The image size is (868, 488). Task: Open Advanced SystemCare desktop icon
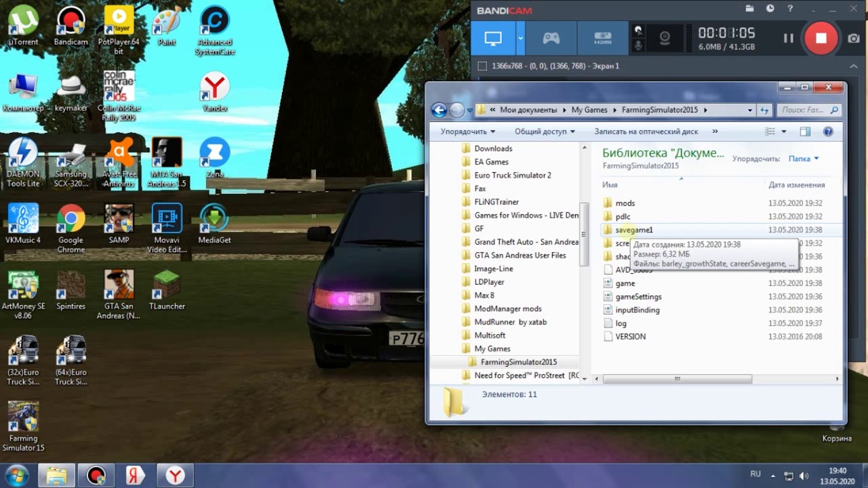click(x=214, y=30)
